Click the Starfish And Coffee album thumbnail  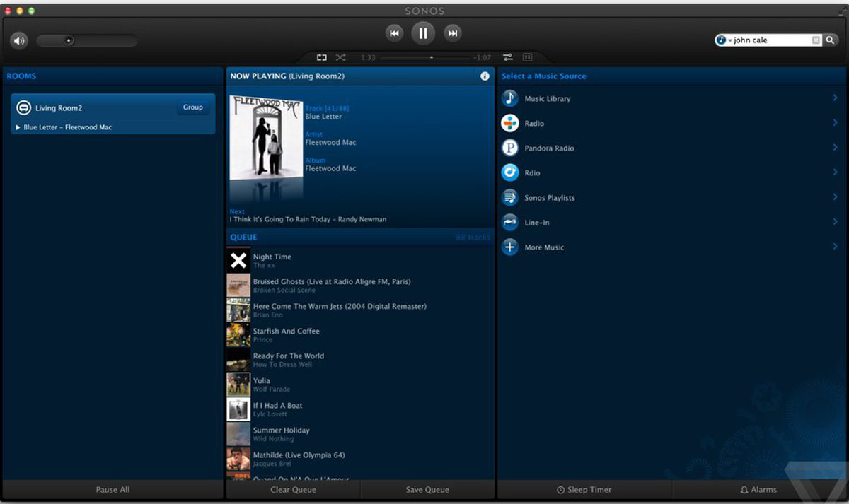coord(238,335)
